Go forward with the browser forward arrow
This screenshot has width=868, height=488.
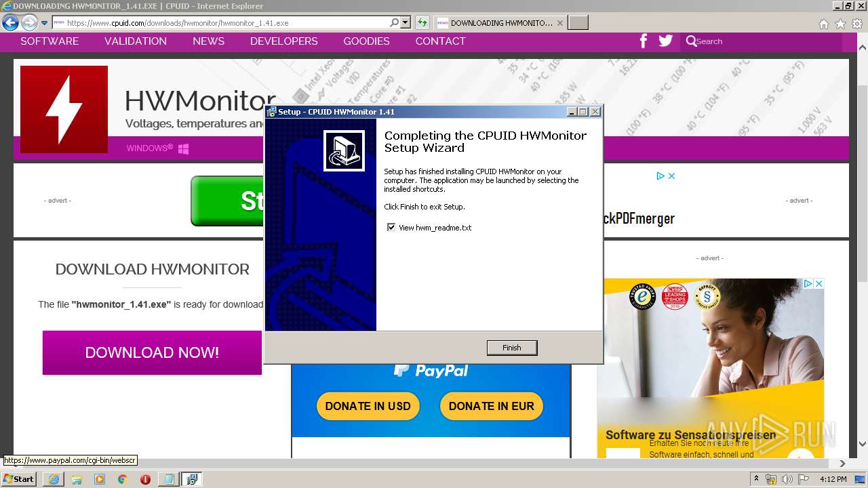pos(29,23)
